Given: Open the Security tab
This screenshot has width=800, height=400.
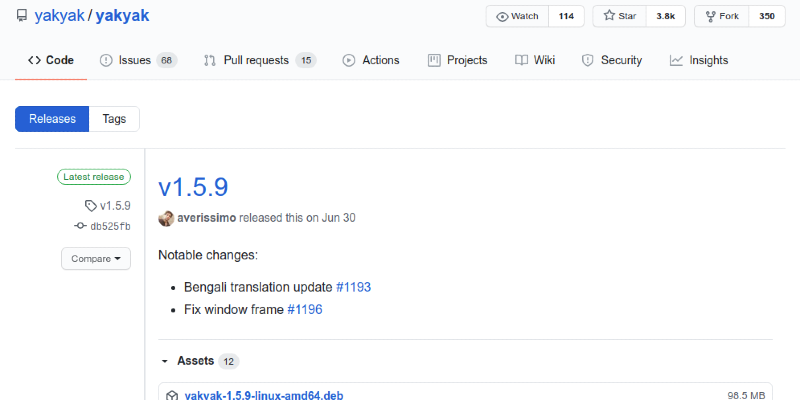Looking at the screenshot, I should [x=612, y=60].
